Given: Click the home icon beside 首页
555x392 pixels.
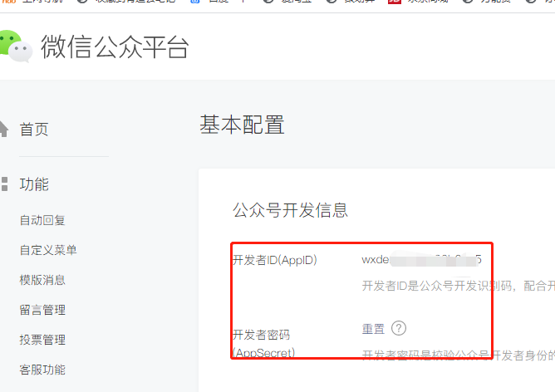Looking at the screenshot, I should 3,129.
